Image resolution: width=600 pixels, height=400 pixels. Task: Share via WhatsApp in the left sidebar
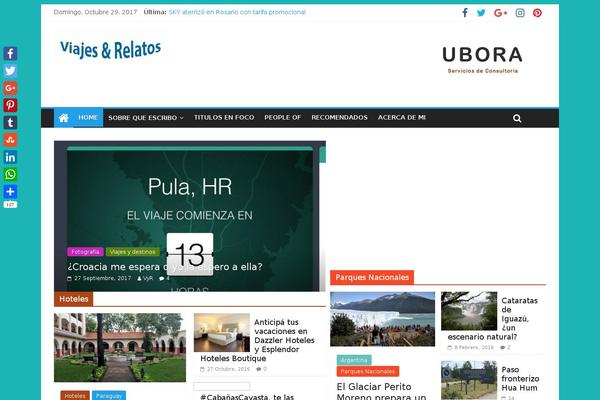coord(10,175)
